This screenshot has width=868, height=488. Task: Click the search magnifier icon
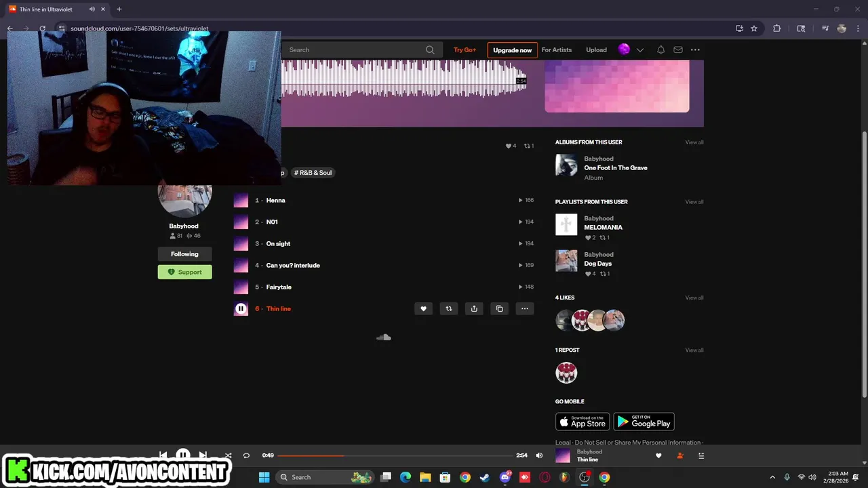coord(430,49)
